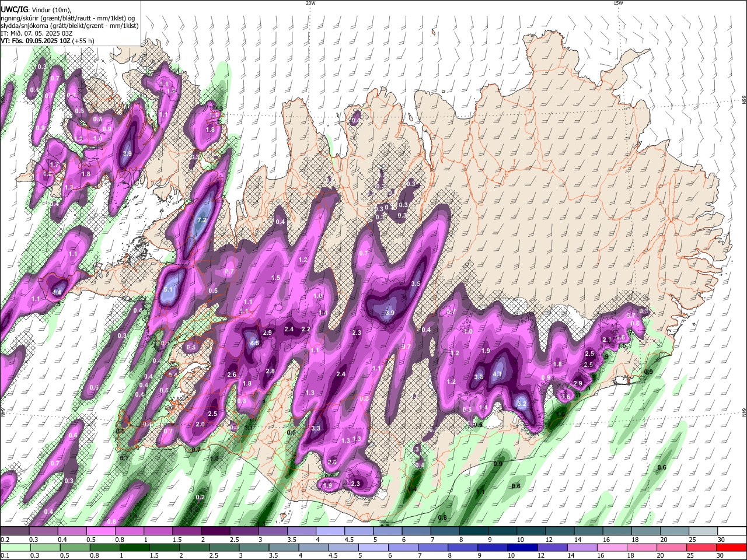Click the 4.1 precipitation value on the map
747x560 pixels.
[x=498, y=374]
